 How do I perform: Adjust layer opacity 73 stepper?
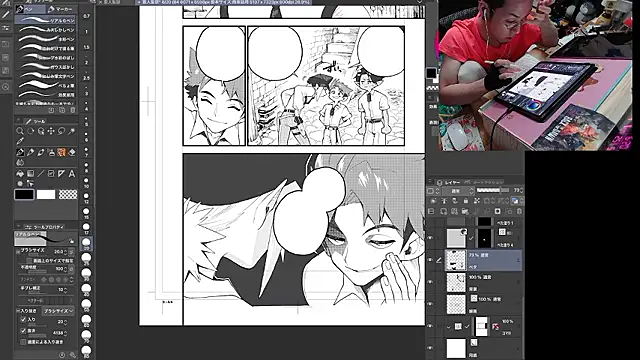click(522, 191)
